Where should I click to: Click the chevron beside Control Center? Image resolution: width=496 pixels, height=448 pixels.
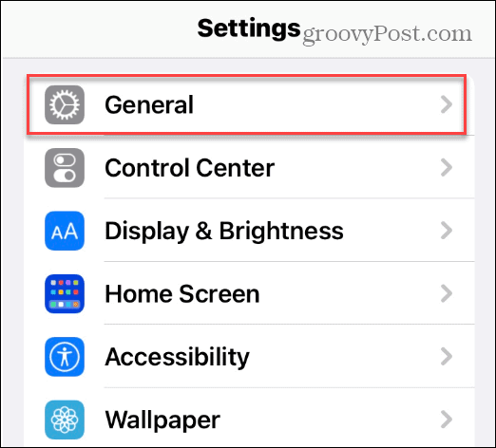pyautogui.click(x=447, y=168)
